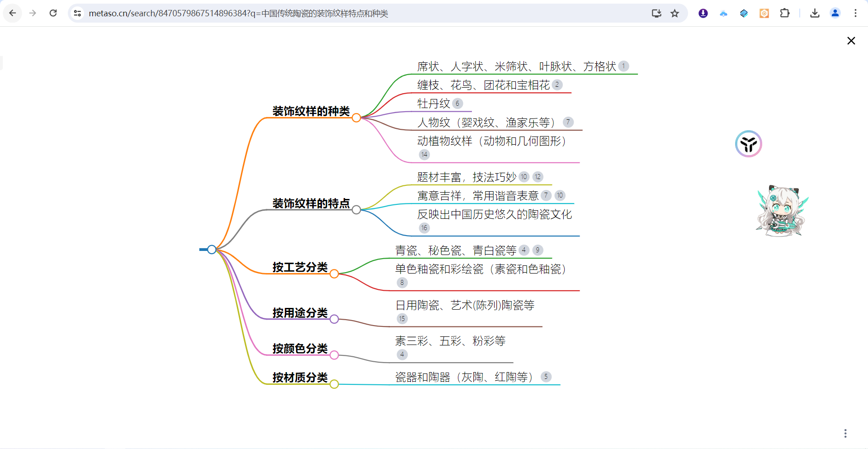Click the anime mascot character
This screenshot has height=449, width=868.
coord(782,211)
